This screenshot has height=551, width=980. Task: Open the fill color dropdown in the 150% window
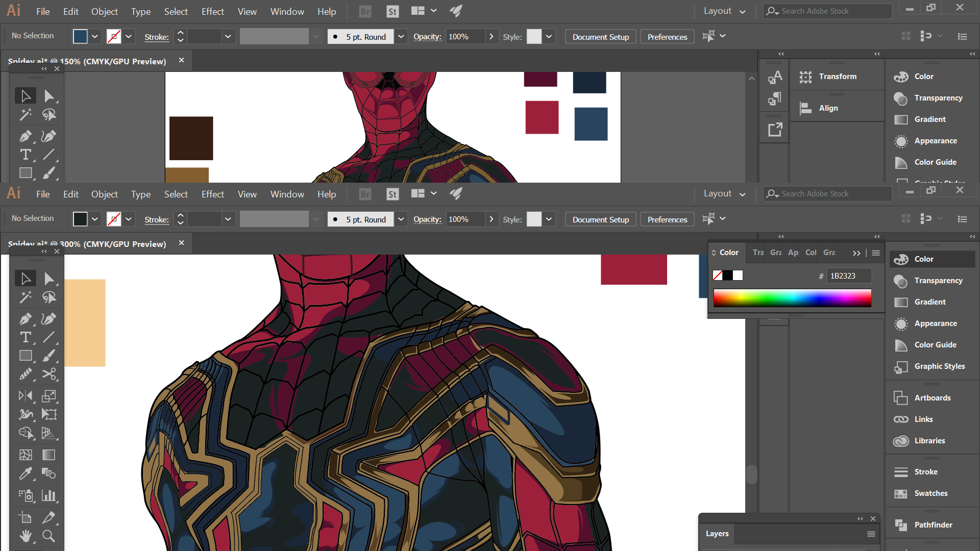tap(95, 37)
